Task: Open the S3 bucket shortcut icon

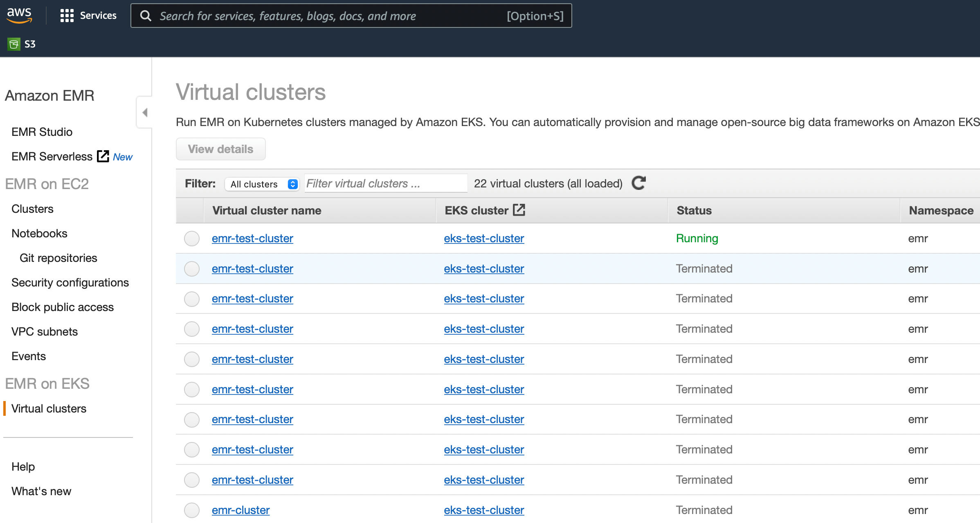Action: [14, 44]
